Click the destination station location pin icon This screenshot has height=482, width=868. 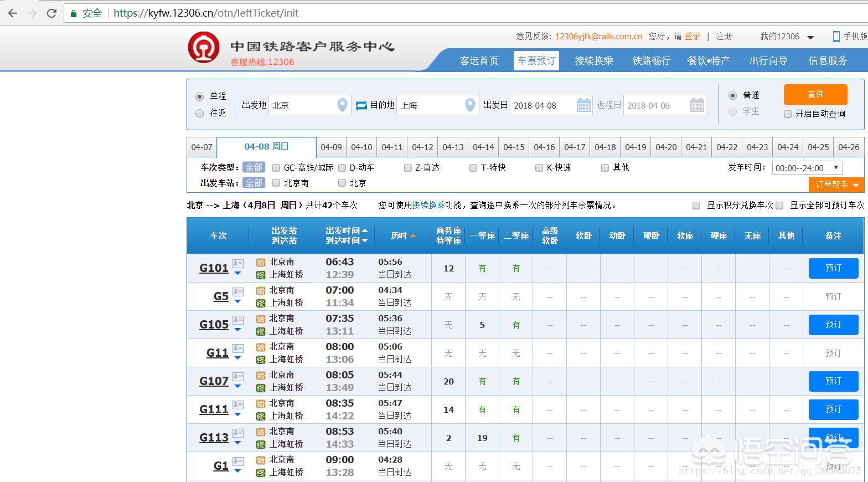pyautogui.click(x=470, y=105)
